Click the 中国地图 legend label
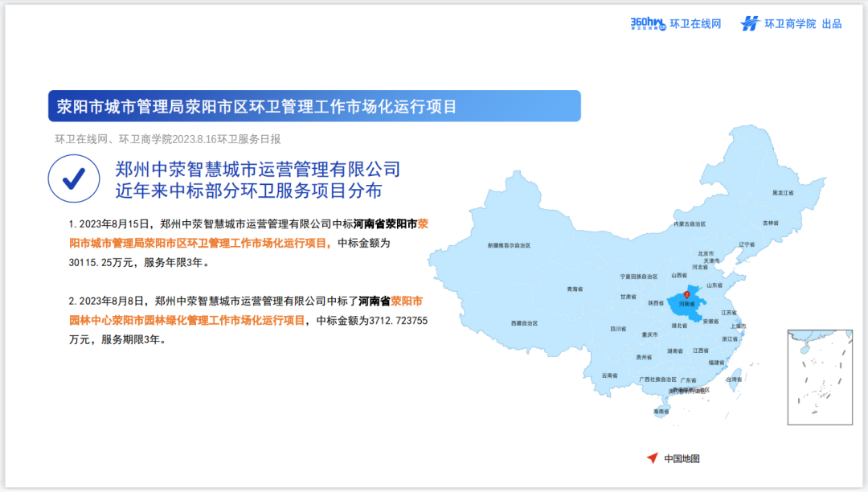Screen dimensions: 868x492 [682, 458]
